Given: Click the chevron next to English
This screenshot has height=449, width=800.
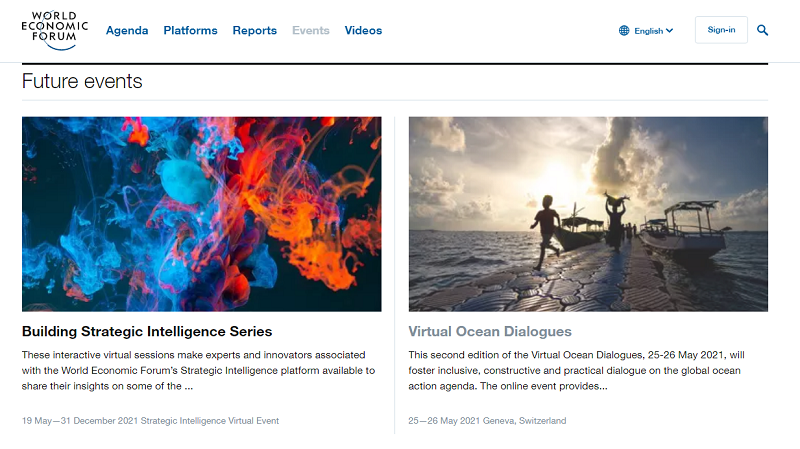Looking at the screenshot, I should [x=669, y=31].
